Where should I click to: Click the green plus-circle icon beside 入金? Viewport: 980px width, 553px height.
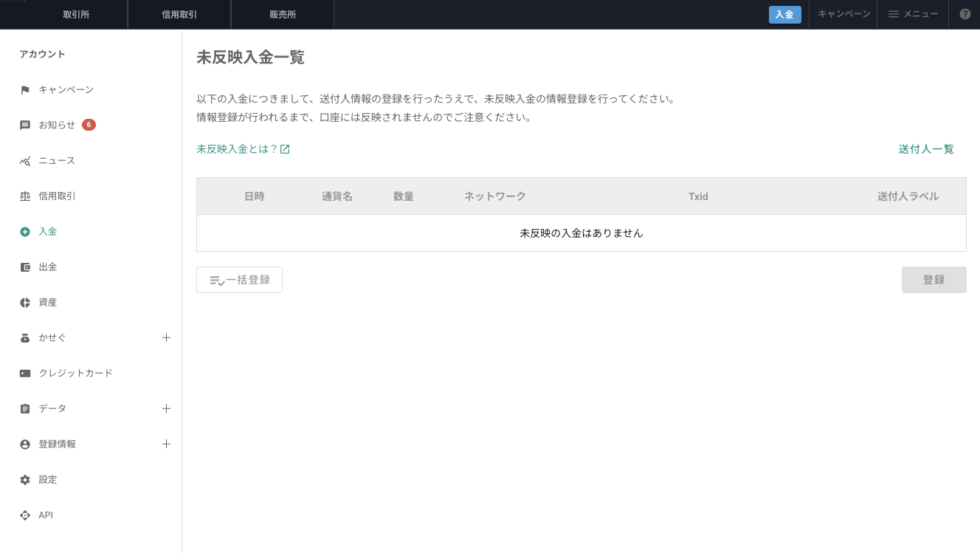[25, 232]
